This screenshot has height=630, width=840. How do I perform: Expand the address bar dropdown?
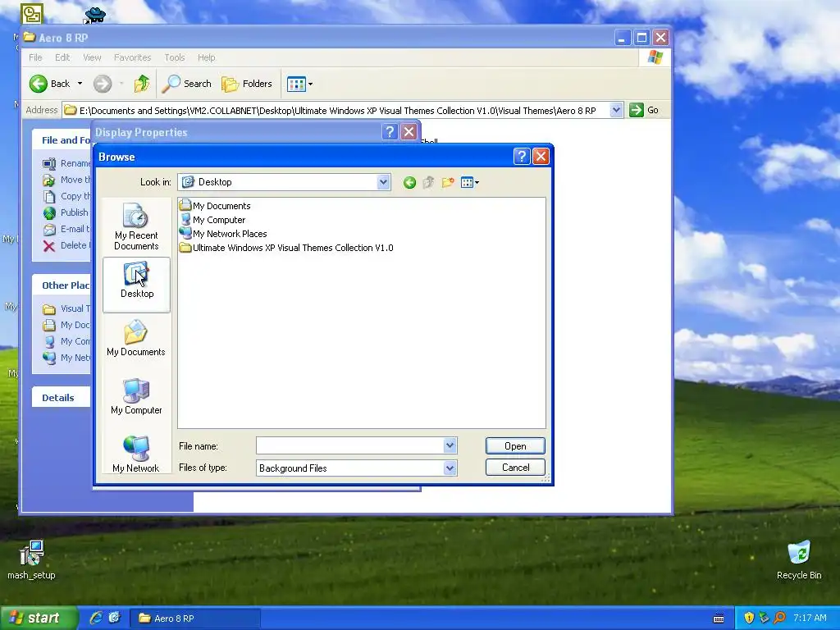[x=616, y=110]
